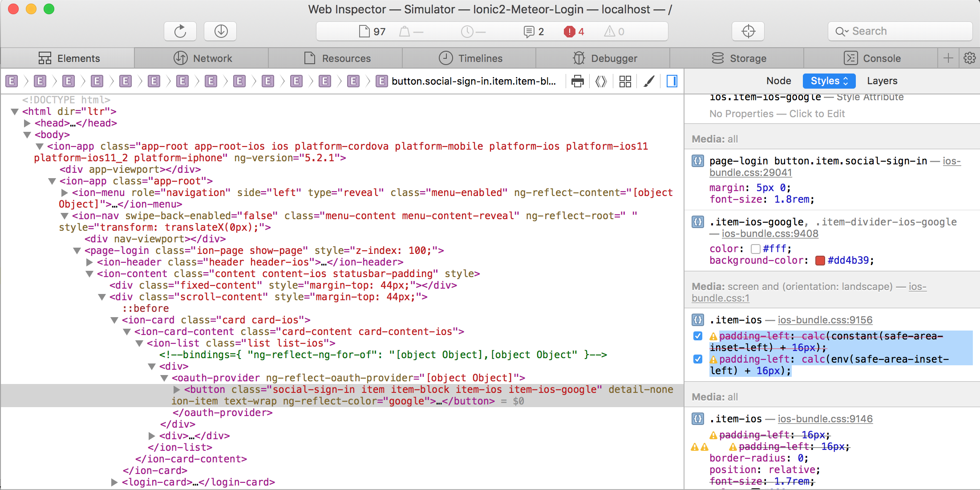Expand the head element node
The width and height of the screenshot is (980, 490).
tap(27, 123)
